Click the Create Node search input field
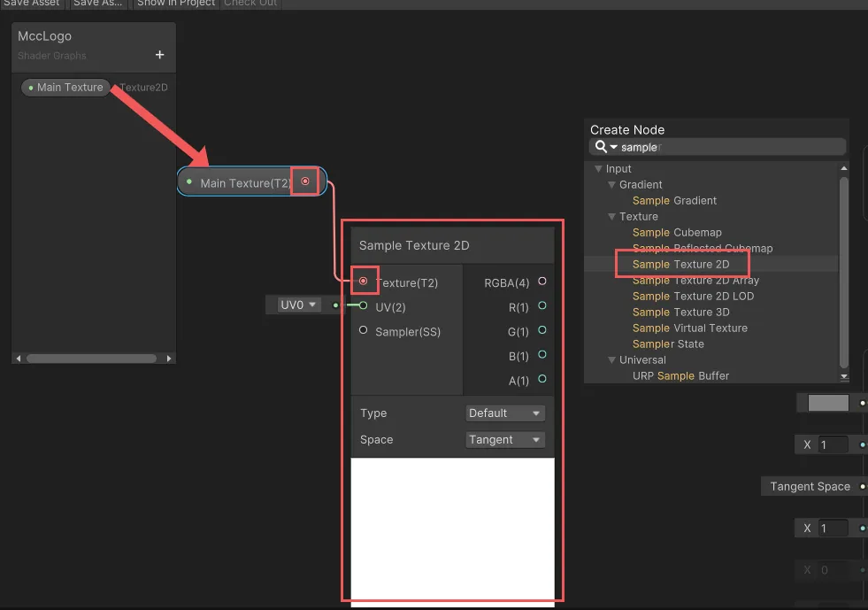The image size is (868, 610). [730, 147]
